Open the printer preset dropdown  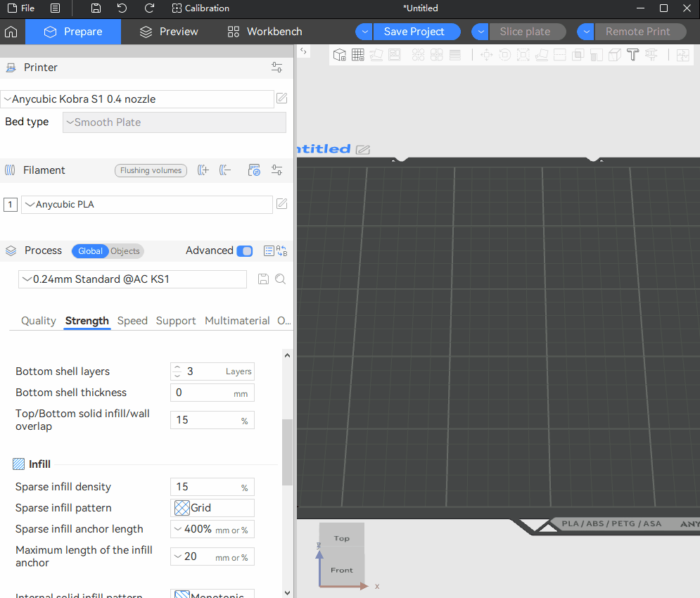pyautogui.click(x=137, y=99)
